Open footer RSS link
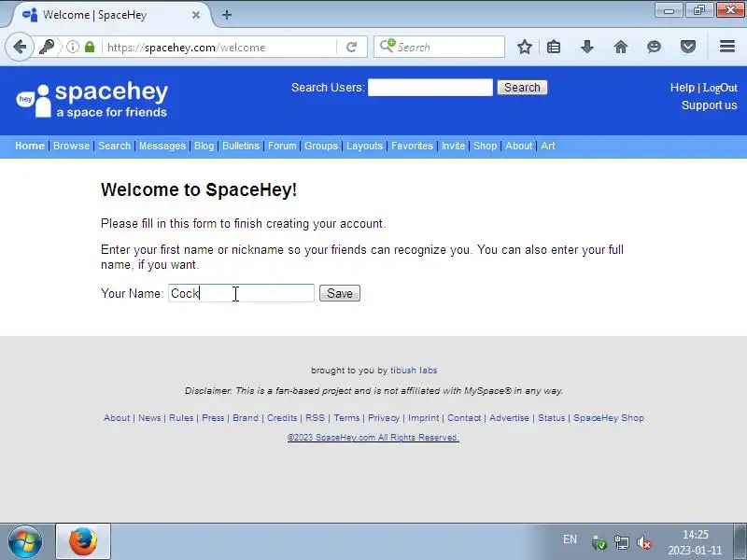This screenshot has height=560, width=747. click(x=315, y=417)
